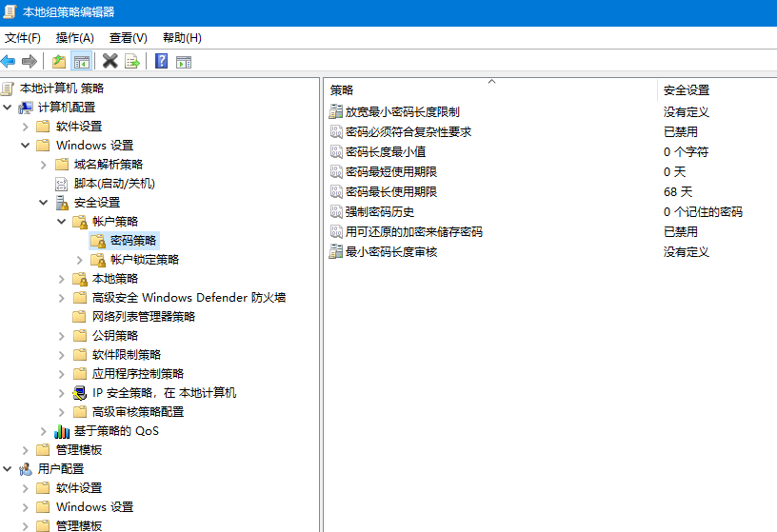
Task: Click the Export list toolbar icon
Action: tap(132, 62)
